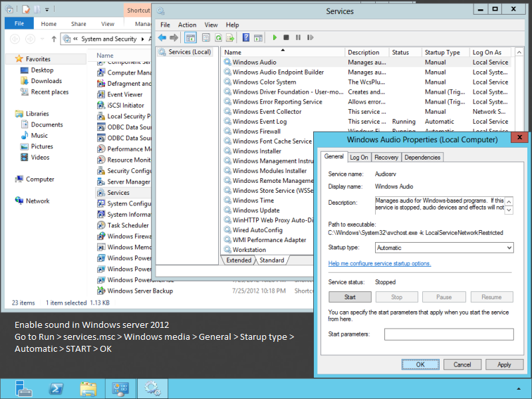Viewport: 532px width, 399px height.
Task: Click the Control Panel taskbar icon
Action: click(120, 388)
